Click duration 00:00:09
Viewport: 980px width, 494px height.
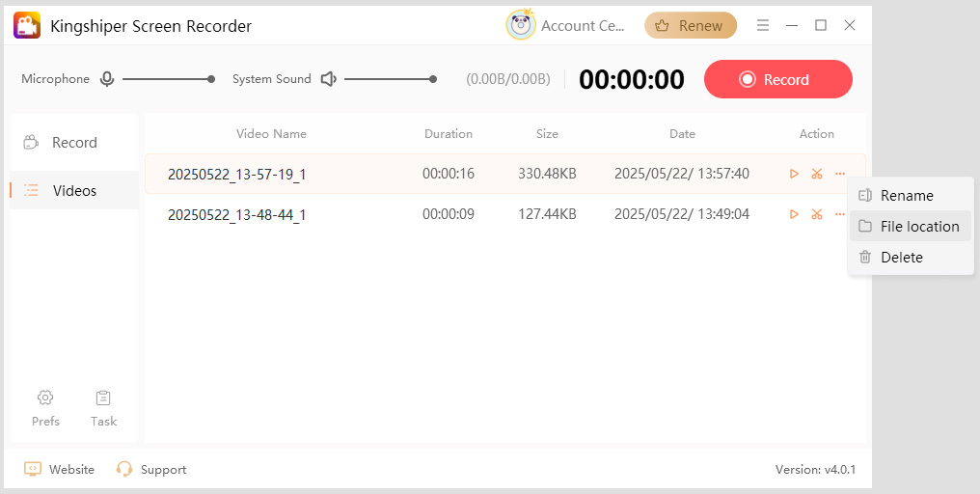coord(449,214)
